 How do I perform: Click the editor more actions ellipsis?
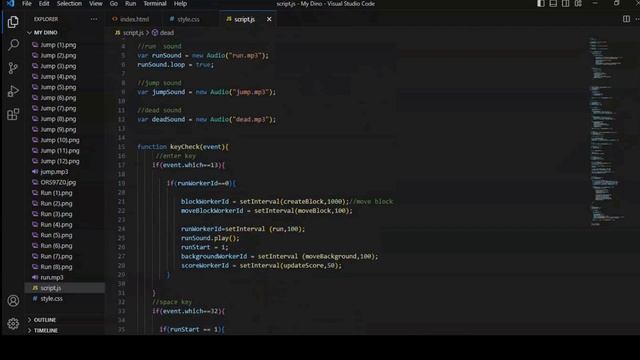(x=637, y=19)
